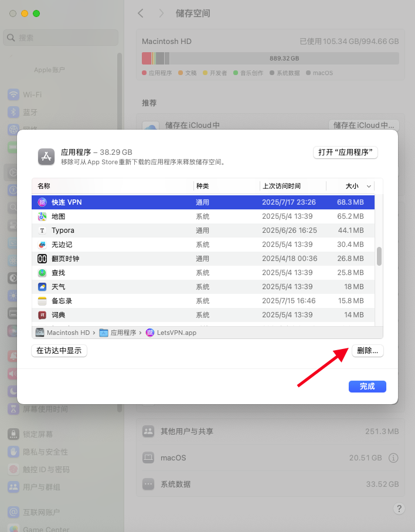415x532 pixels.
Task: Toggle sort order via 大小 column arrow
Action: click(369, 187)
